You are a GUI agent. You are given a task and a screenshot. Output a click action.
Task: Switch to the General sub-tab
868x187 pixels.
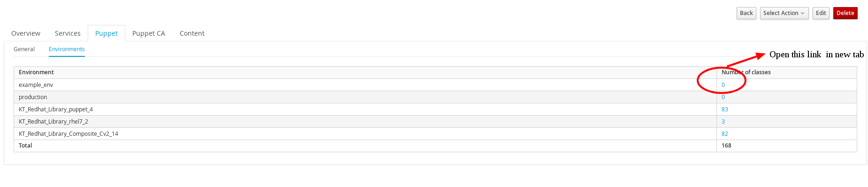click(24, 49)
